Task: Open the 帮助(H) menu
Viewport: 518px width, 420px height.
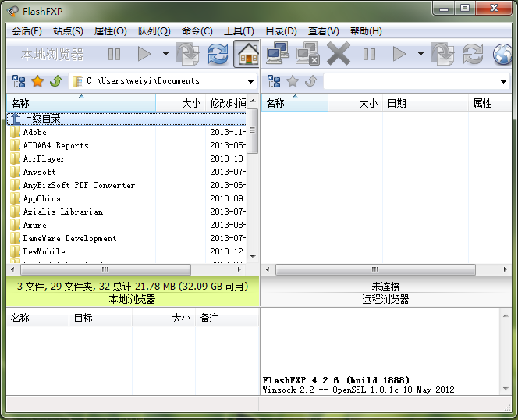Action: (366, 31)
